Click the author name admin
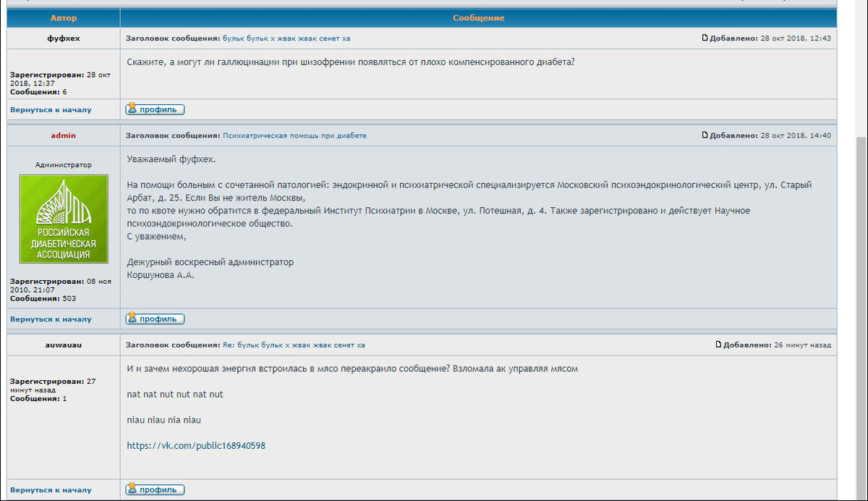 [x=64, y=135]
